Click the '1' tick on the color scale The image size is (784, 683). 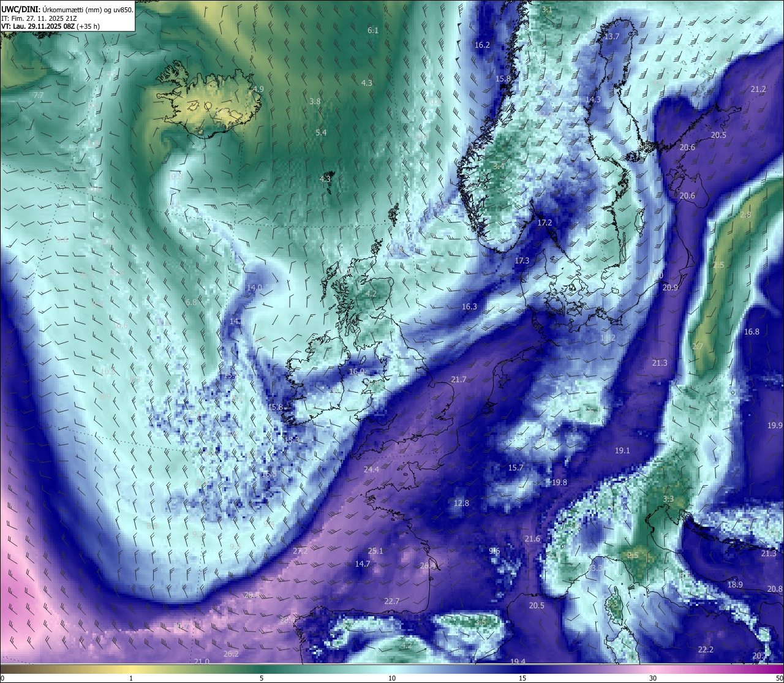(x=131, y=678)
